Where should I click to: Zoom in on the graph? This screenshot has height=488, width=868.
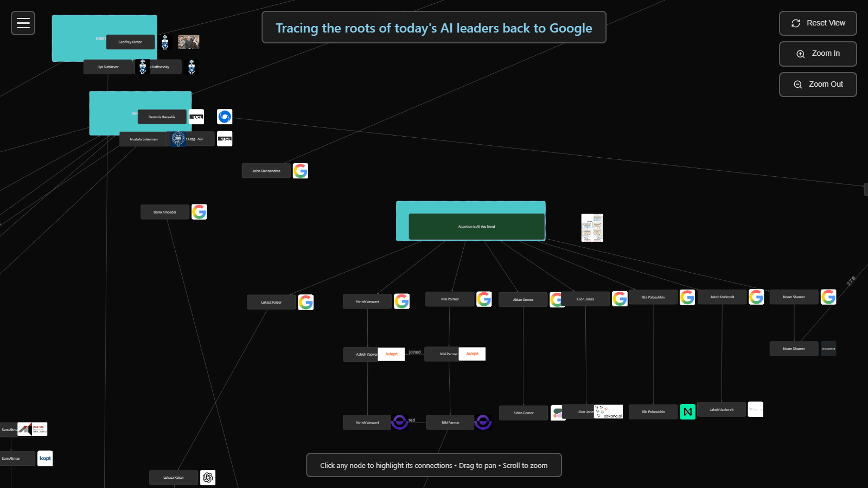(x=818, y=54)
